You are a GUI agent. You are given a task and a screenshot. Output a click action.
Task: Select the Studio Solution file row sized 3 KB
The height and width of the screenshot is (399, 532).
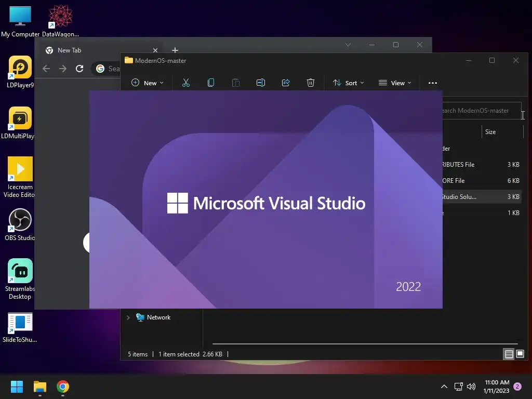482,197
